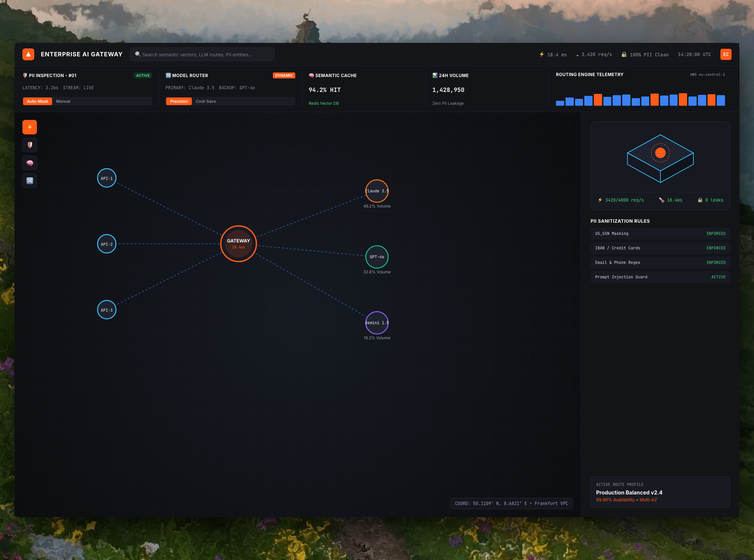Screen dimensions: 754x560
Task: Click the ACTIVE status badge
Action: coord(143,75)
